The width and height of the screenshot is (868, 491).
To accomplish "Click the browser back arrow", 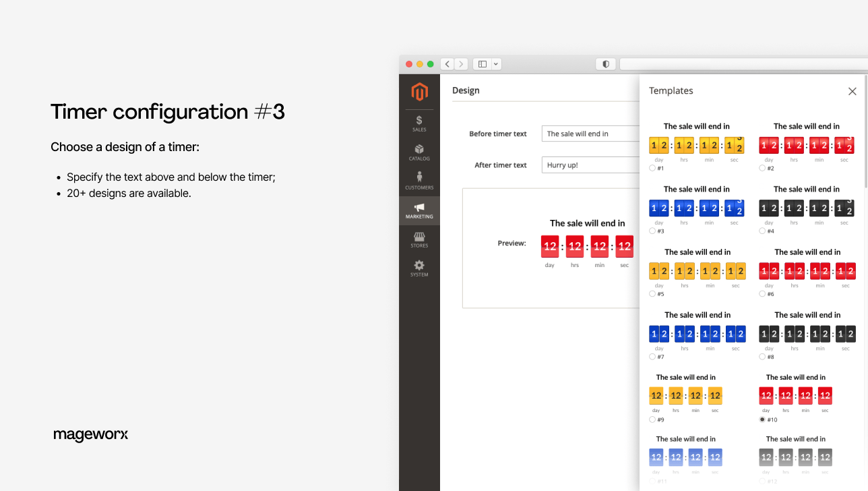I will pos(447,63).
